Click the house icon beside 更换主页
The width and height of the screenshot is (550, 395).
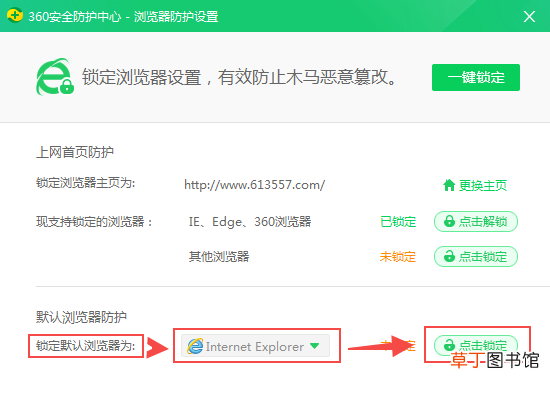[449, 185]
